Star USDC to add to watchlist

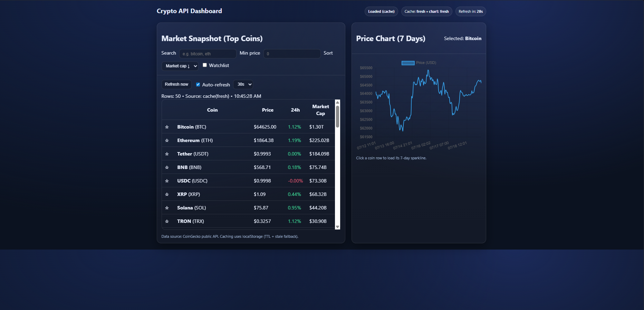click(167, 181)
